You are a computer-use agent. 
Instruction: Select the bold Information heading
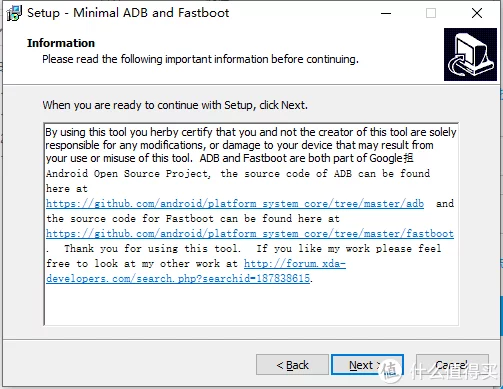(x=61, y=43)
